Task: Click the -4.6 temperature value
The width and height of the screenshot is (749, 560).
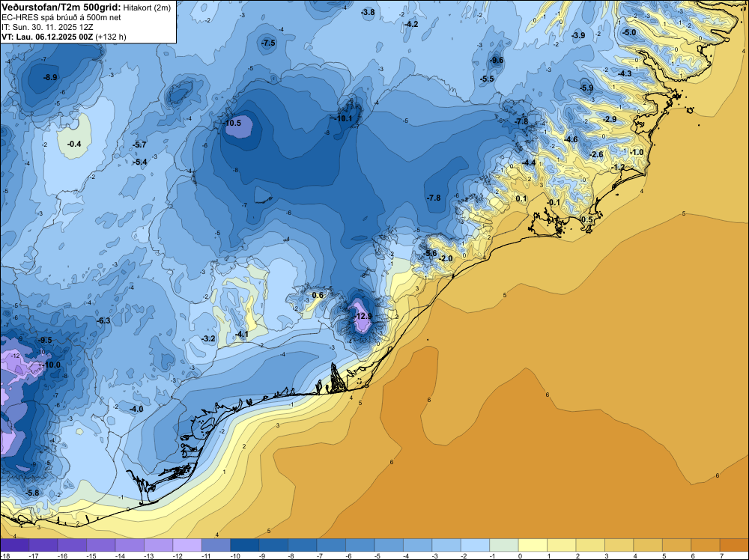Action: [x=571, y=139]
